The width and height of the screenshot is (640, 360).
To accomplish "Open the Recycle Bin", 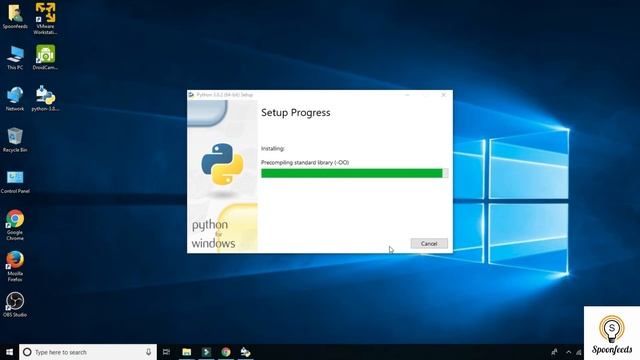I will pos(15,140).
